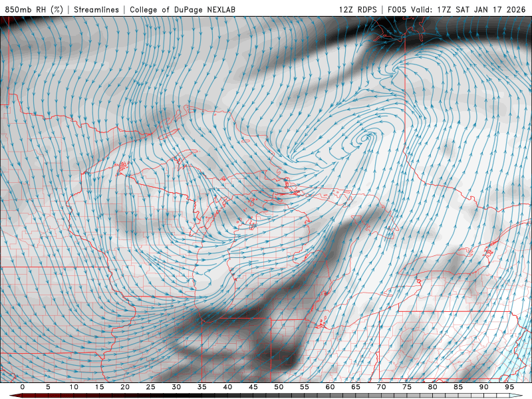Click the '85' value on the RH scale
Viewport: 532px width, 399px height.
tap(458, 387)
